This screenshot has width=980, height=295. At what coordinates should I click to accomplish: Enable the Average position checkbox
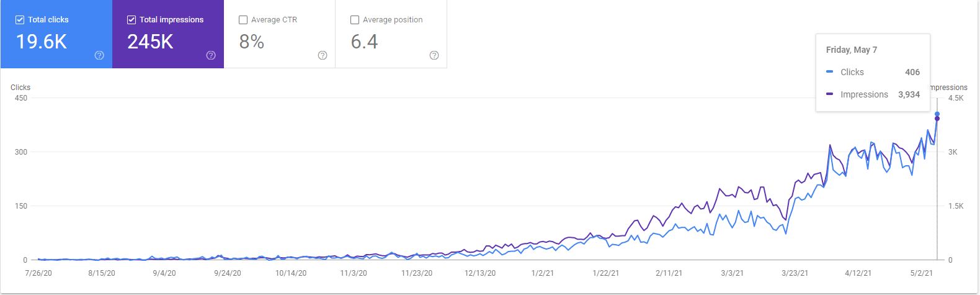click(x=355, y=20)
